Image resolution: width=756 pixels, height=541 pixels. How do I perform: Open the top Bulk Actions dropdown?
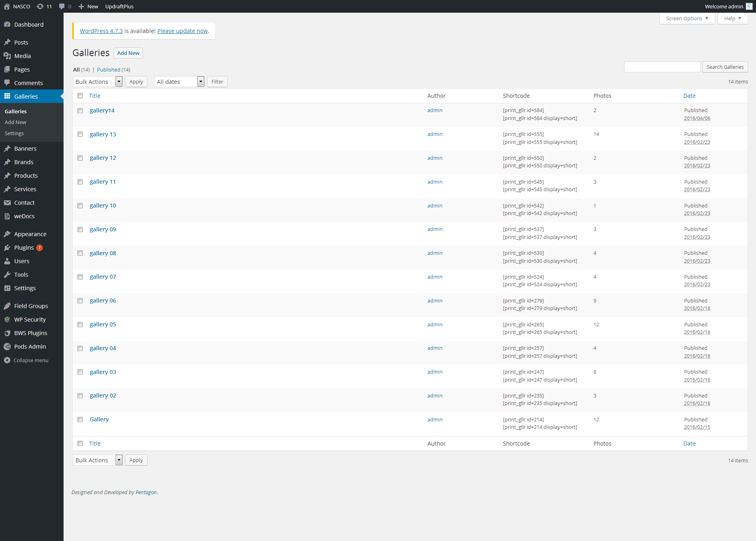[x=97, y=82]
